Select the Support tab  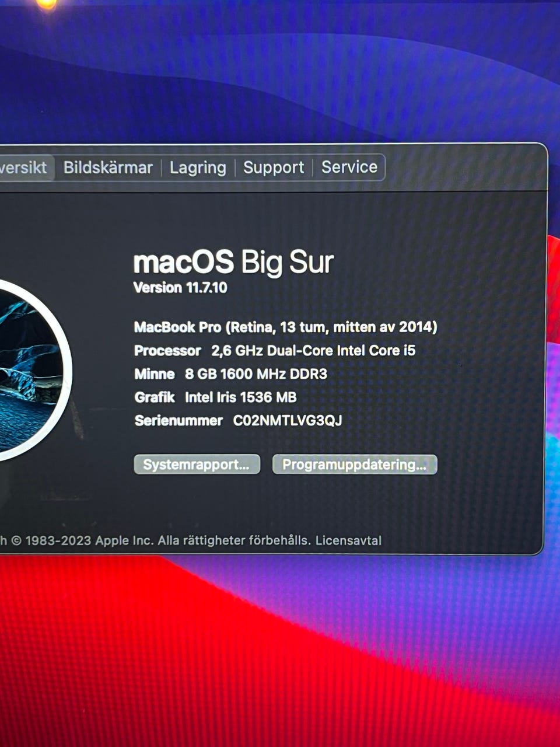coord(274,167)
